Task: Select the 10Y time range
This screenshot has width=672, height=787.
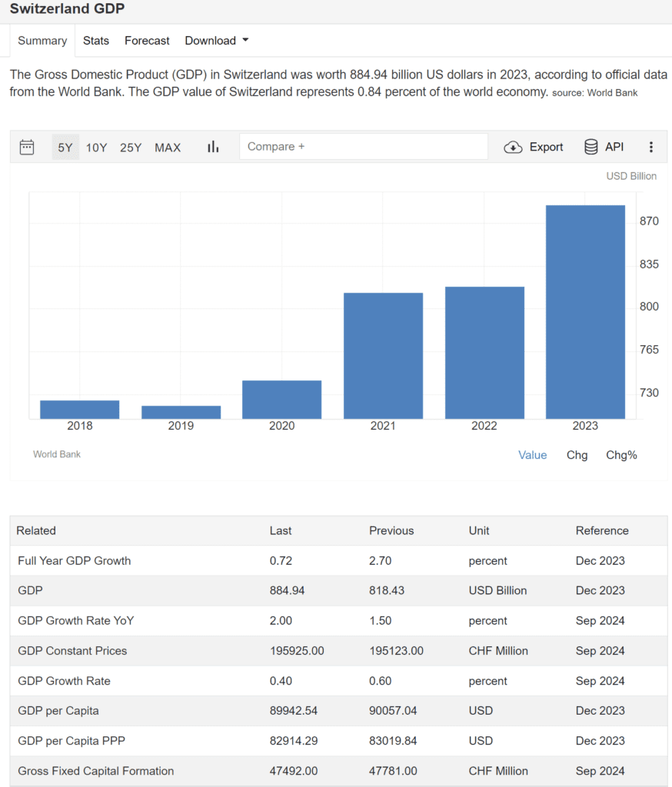Action: pyautogui.click(x=96, y=147)
